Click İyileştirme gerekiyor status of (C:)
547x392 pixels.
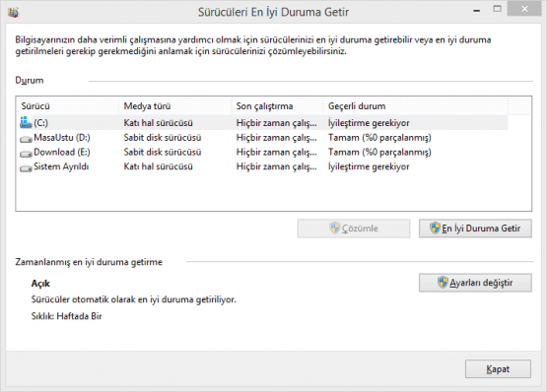(369, 123)
